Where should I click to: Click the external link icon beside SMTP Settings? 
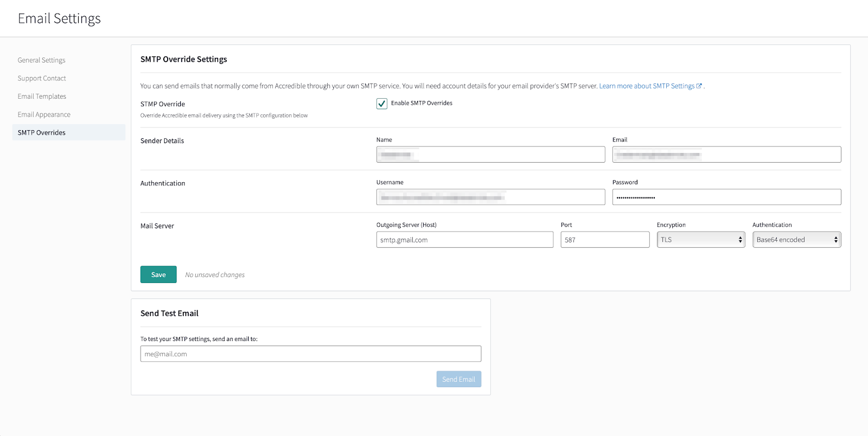coord(699,86)
